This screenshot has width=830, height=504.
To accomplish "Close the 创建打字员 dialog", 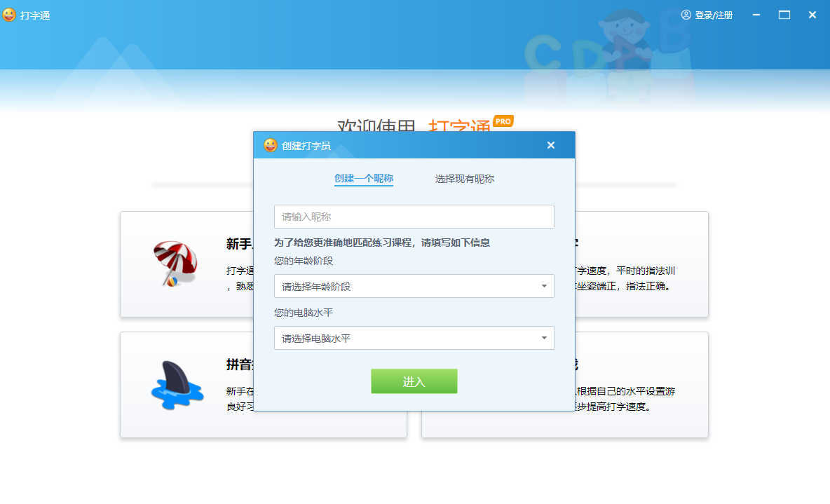I will tap(551, 144).
